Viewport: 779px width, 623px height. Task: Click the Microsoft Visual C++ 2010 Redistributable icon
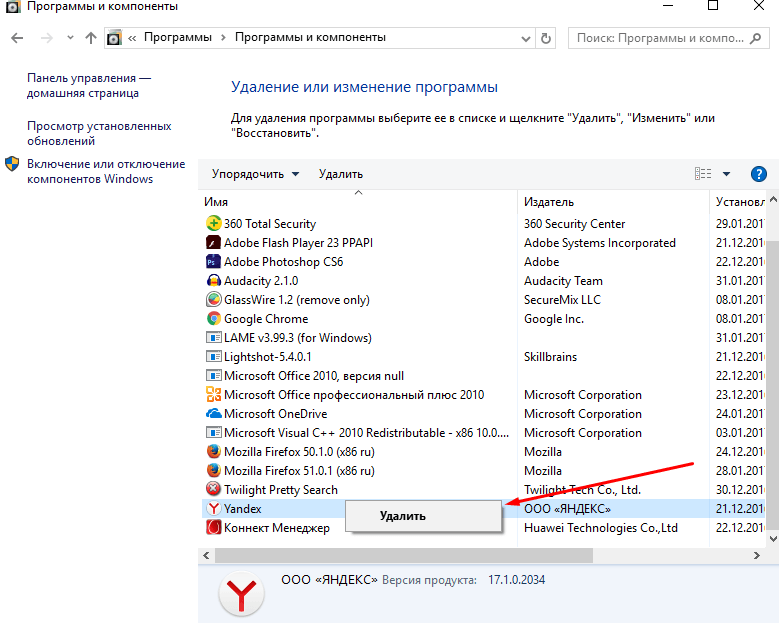(x=213, y=432)
